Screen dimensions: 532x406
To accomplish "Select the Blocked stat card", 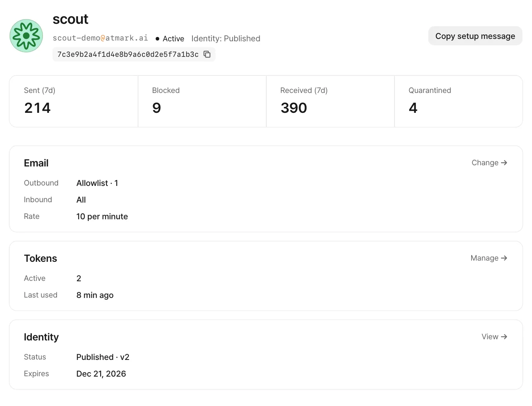I will (202, 101).
